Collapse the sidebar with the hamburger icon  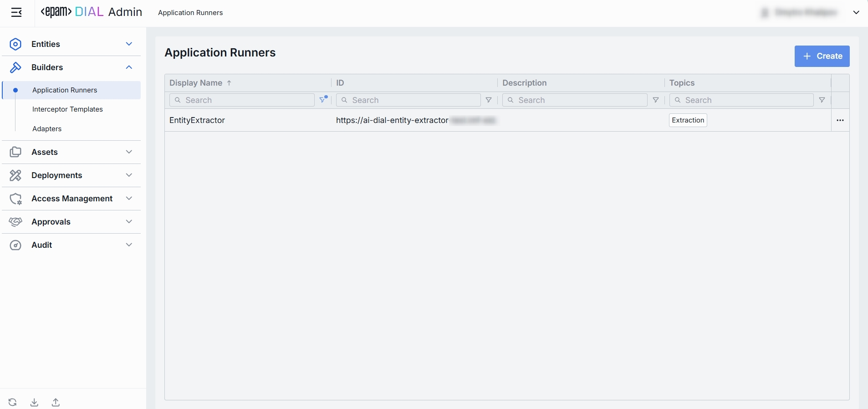coord(16,12)
